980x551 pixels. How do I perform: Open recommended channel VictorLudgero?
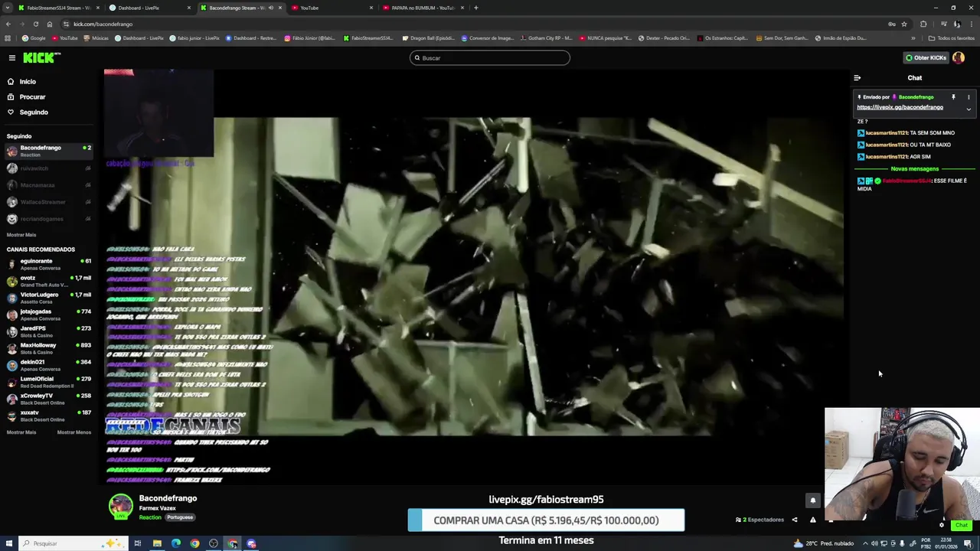click(47, 298)
